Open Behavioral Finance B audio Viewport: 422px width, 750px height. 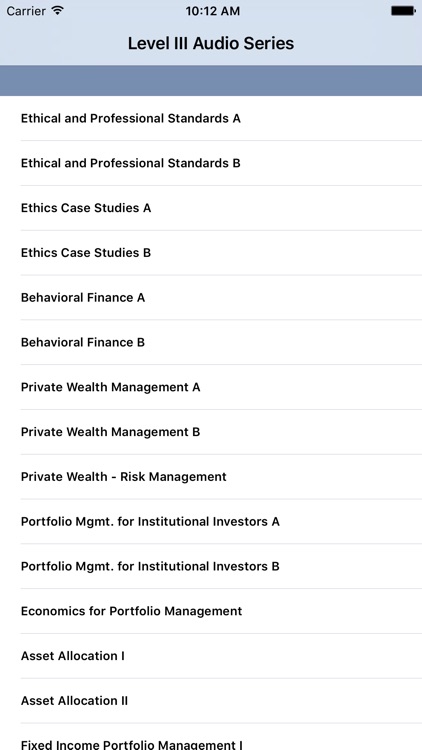[x=211, y=342]
